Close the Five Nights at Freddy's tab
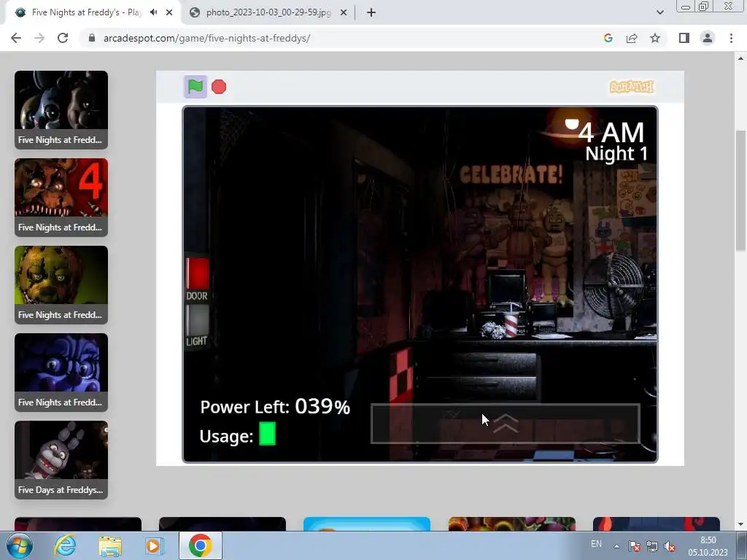This screenshot has height=560, width=747. pos(169,12)
